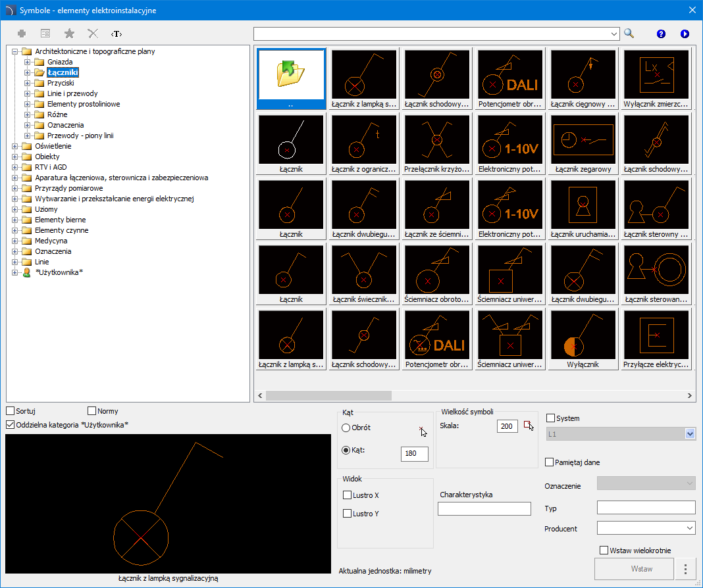
Task: Click the search magnifier icon
Action: click(629, 34)
